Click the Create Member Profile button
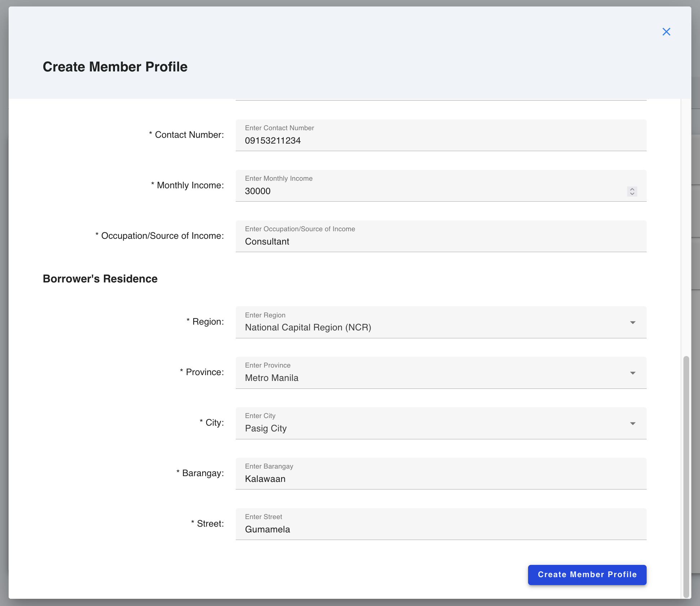 pyautogui.click(x=587, y=575)
